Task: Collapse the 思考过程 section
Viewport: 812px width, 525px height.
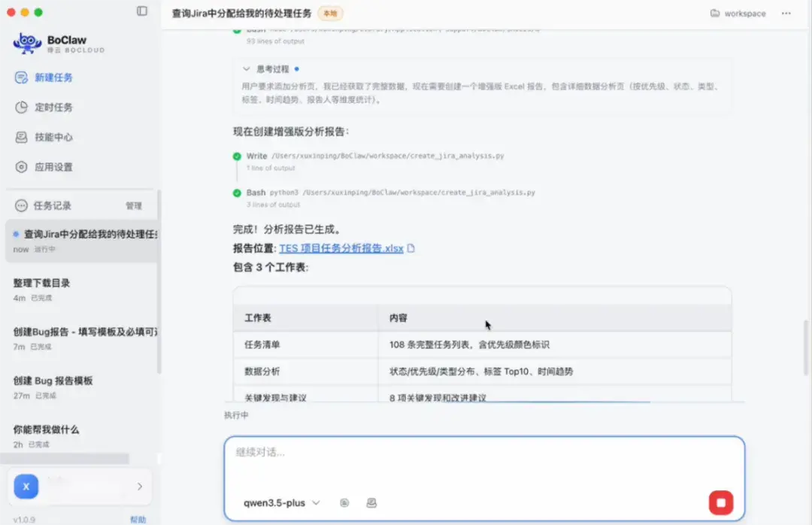Action: pos(247,69)
